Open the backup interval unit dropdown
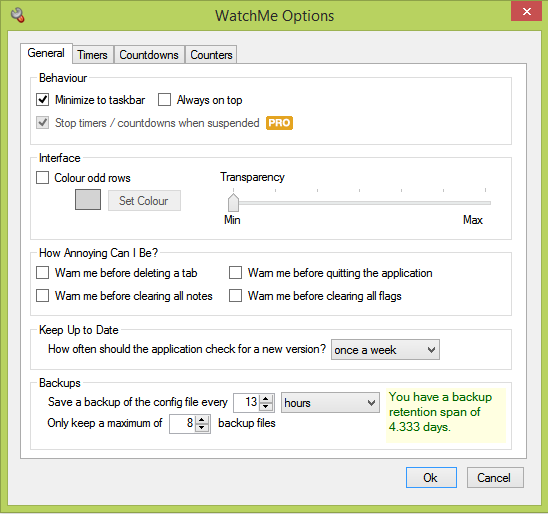The image size is (548, 514). (x=330, y=403)
